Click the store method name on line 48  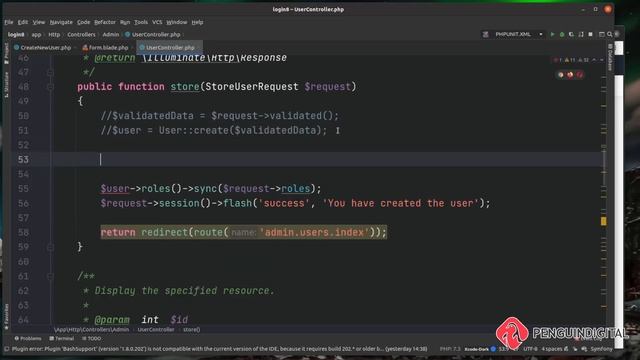(x=185, y=87)
